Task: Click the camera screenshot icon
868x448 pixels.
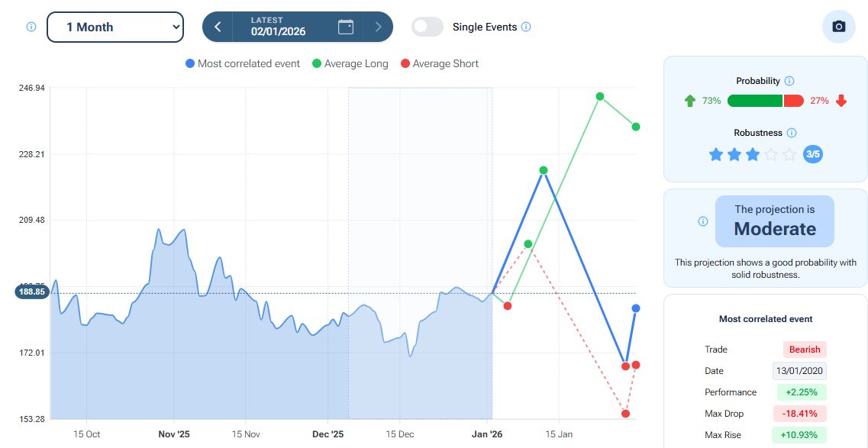Action: (838, 27)
